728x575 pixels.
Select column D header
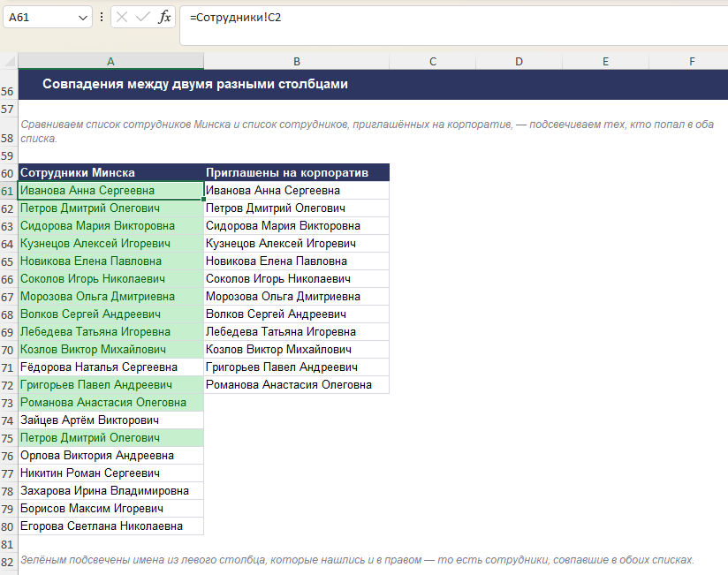pyautogui.click(x=519, y=61)
